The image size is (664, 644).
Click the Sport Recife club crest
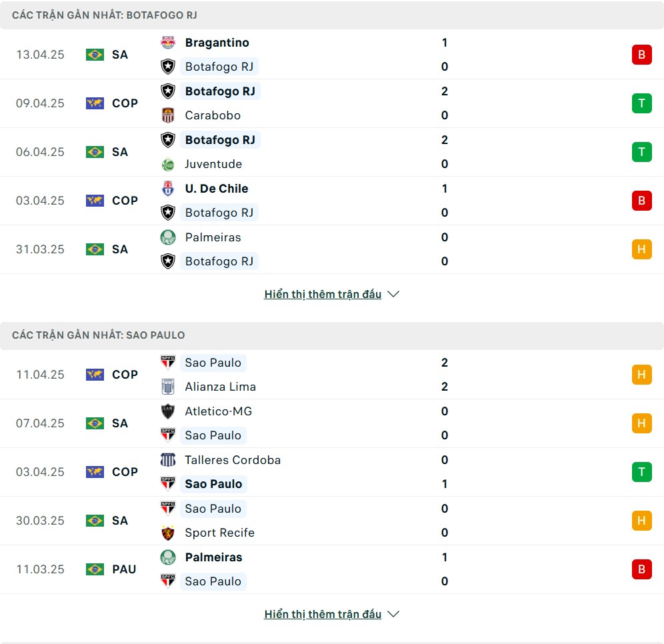coord(168,533)
